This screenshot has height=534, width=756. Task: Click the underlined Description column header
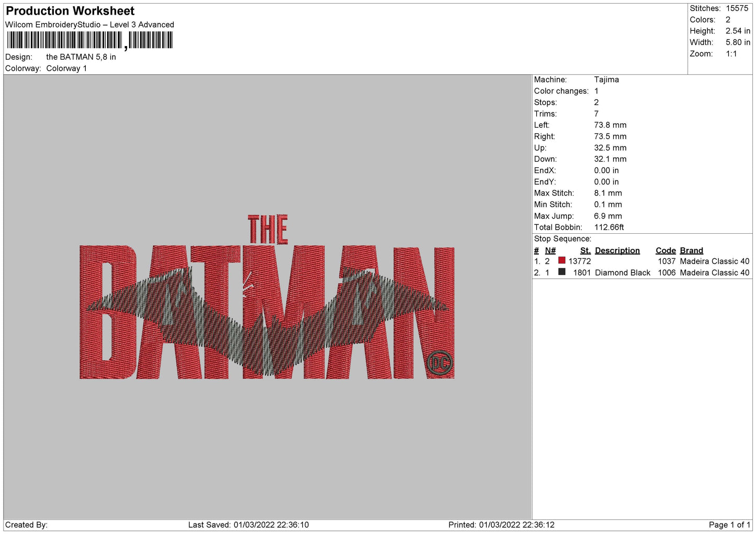coord(617,251)
